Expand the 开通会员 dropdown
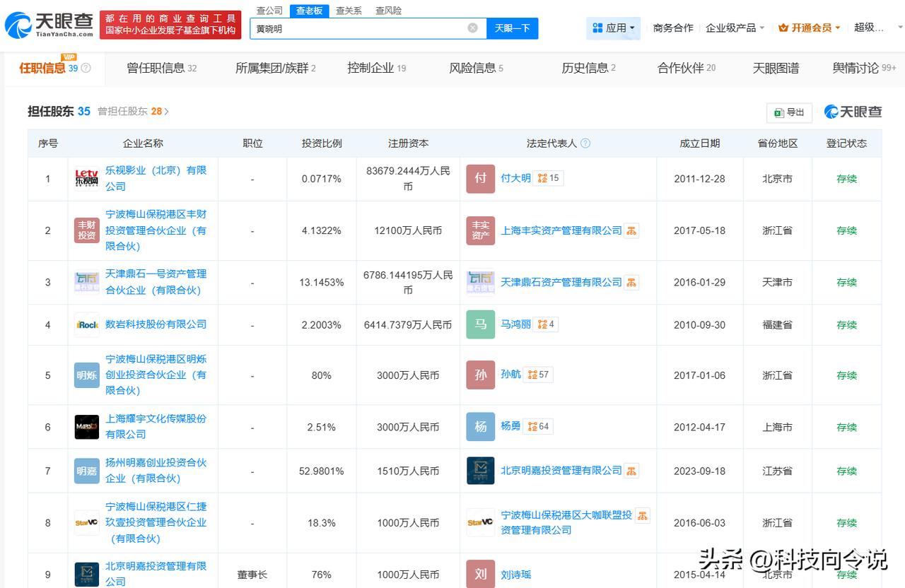The height and width of the screenshot is (588, 905). tap(810, 28)
